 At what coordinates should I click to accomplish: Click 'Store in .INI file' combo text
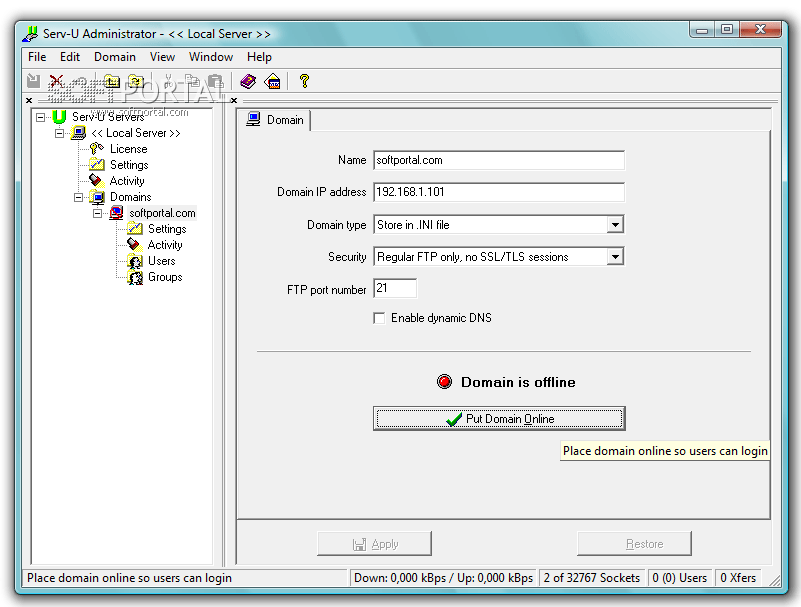413,225
